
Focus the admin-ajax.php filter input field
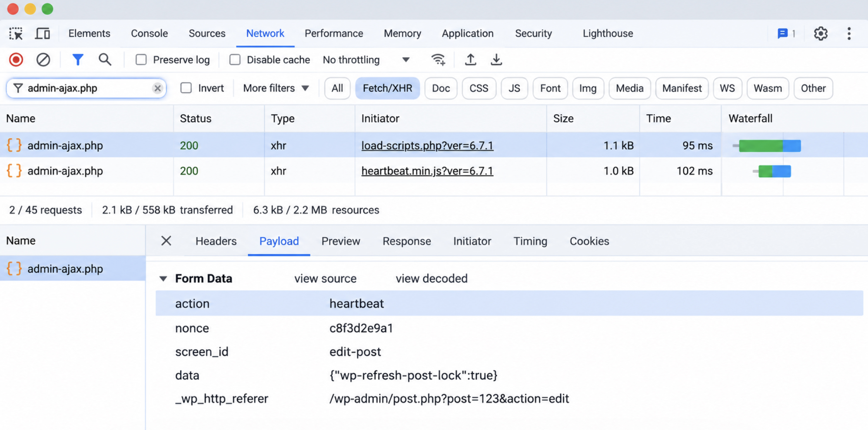pos(86,88)
